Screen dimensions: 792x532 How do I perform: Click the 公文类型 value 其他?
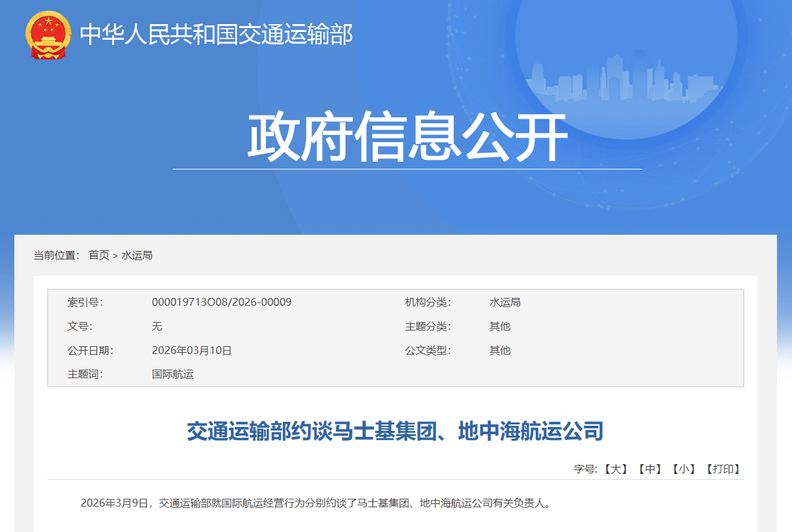(499, 350)
